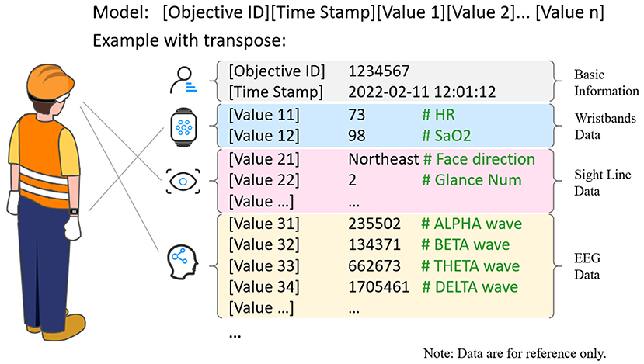The image size is (644, 364).
Task: Click the # HR comment
Action: 438,115
